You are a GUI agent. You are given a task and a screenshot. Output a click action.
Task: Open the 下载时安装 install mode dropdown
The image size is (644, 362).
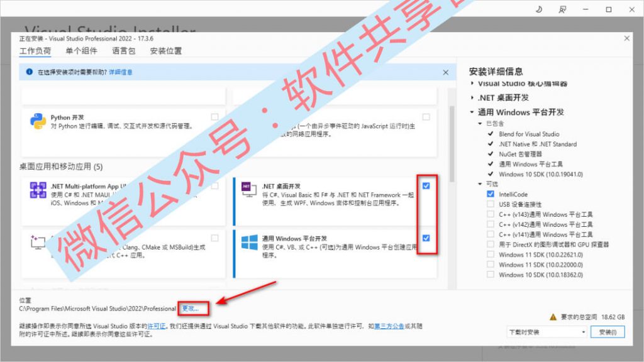coord(547,332)
